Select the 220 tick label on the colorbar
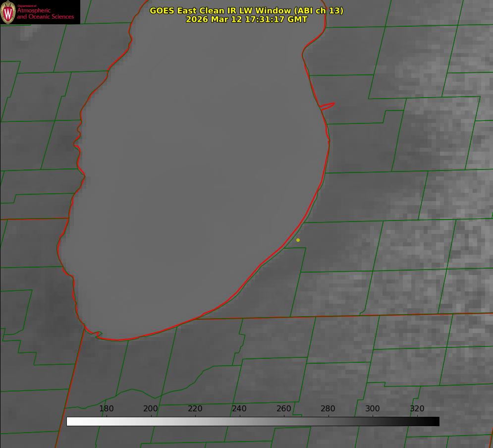The height and width of the screenshot is (448, 493). (x=195, y=408)
